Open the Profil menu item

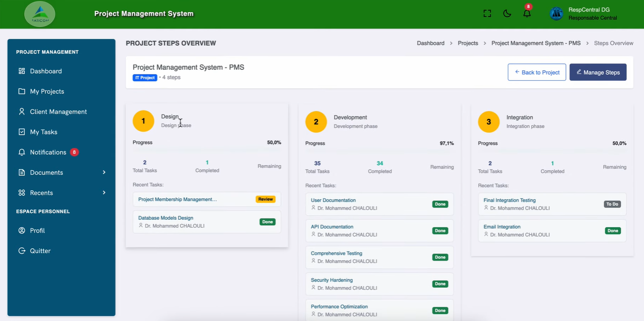tap(37, 231)
